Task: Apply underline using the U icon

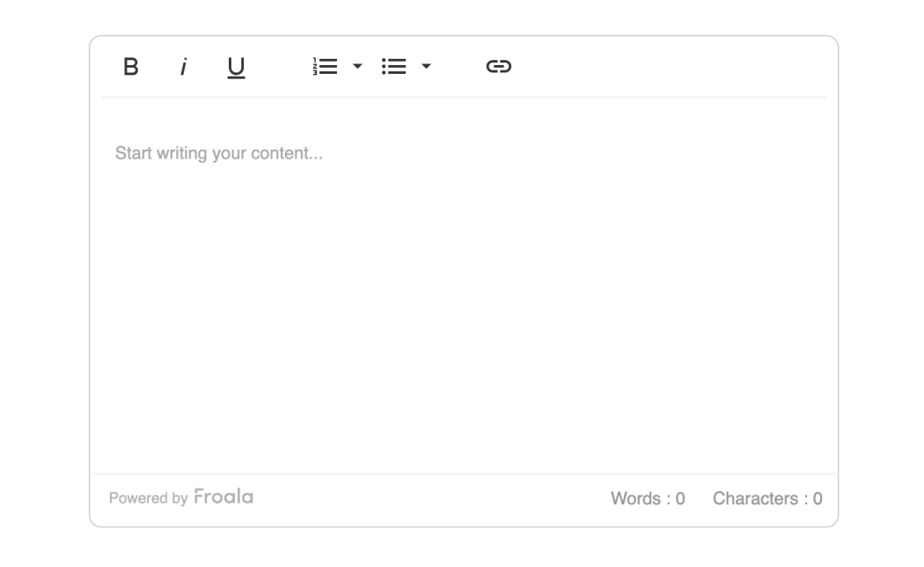Action: [236, 67]
